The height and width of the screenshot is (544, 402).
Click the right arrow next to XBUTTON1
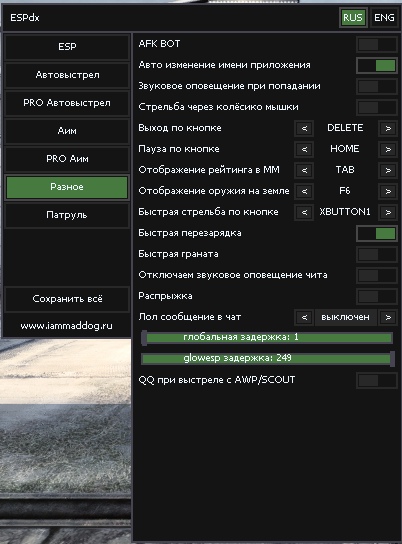pos(388,212)
